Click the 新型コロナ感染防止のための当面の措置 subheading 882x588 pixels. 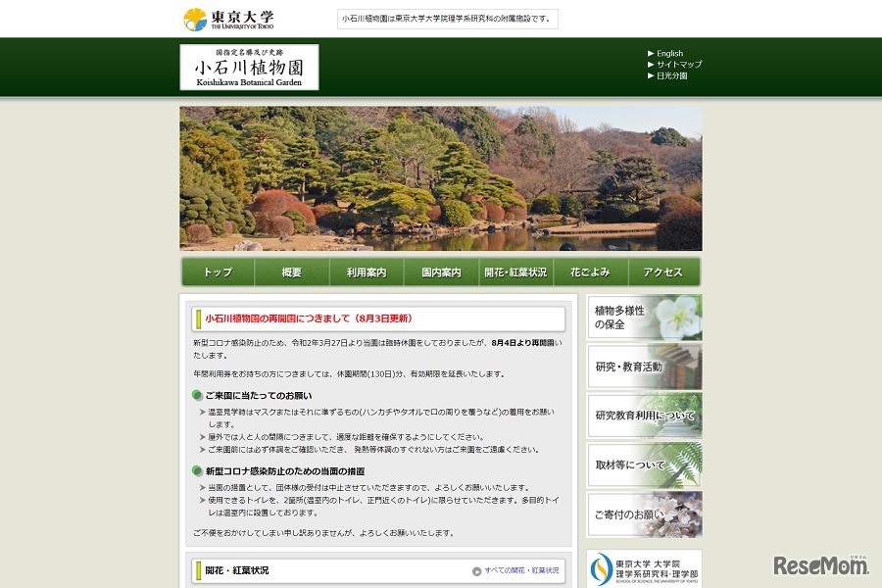click(284, 471)
